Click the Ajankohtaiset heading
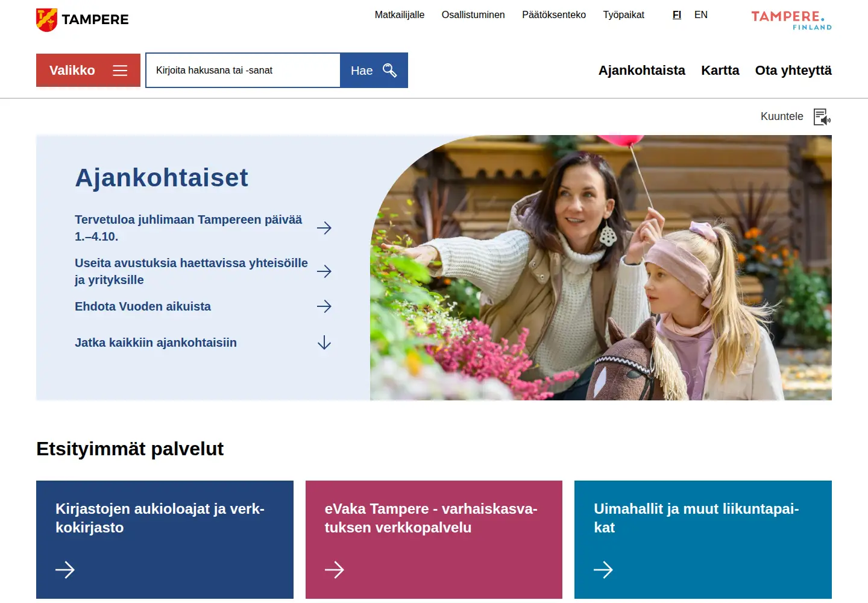Viewport: 868px width, 603px height. pos(162,178)
